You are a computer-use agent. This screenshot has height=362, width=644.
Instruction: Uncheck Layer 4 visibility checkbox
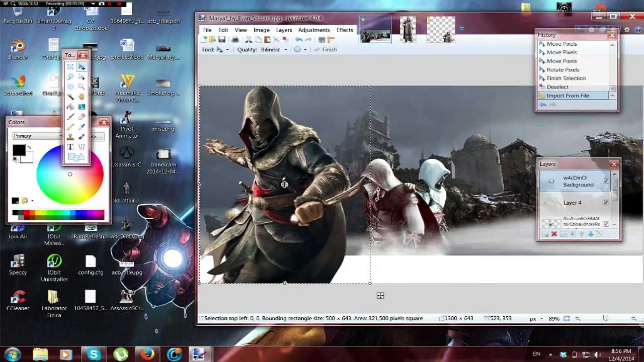point(606,203)
